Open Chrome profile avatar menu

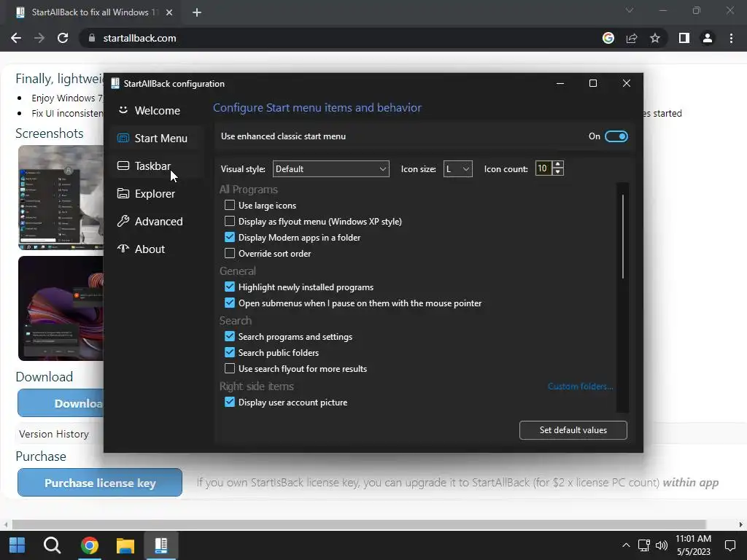coord(708,38)
